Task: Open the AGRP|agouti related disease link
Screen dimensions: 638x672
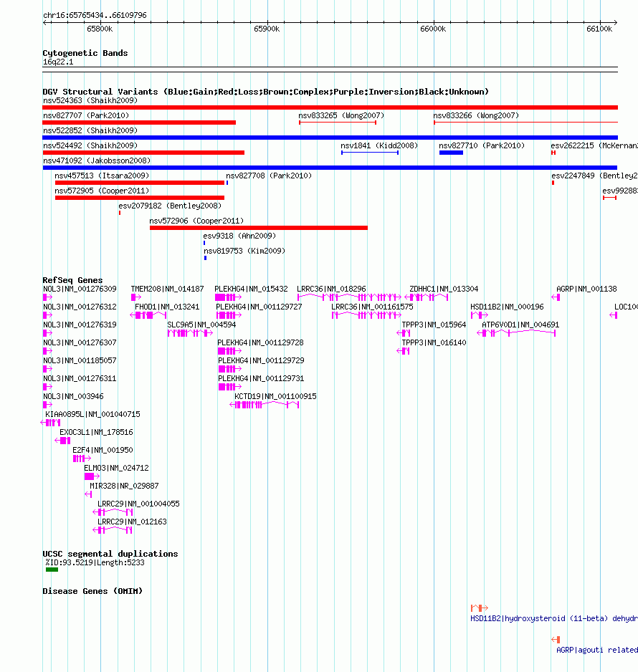Action: click(597, 650)
